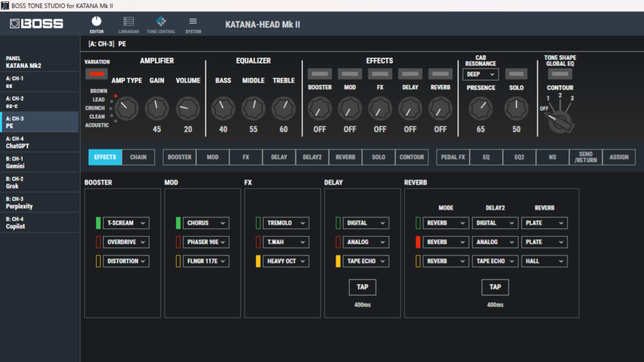Open the NS tab
The image size is (644, 362).
click(x=552, y=157)
